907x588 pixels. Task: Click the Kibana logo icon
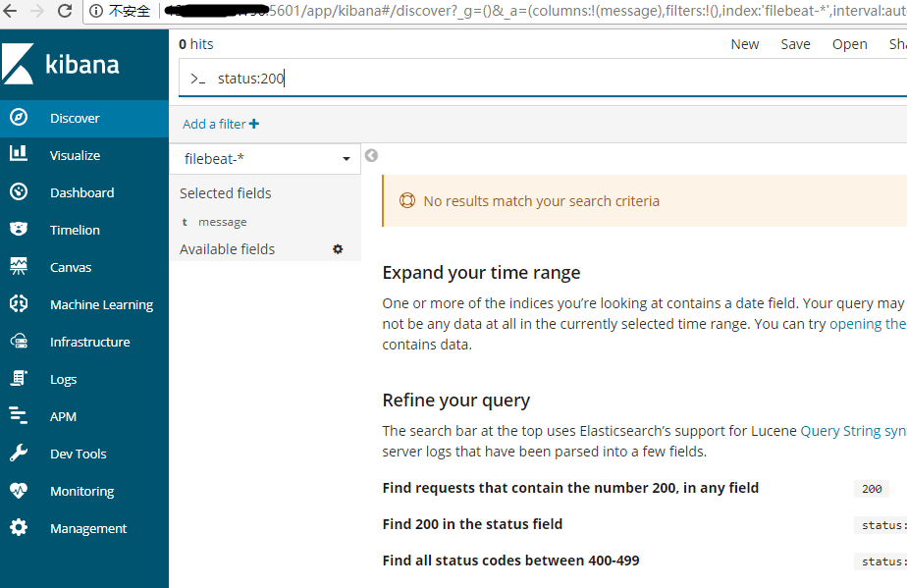coord(18,64)
